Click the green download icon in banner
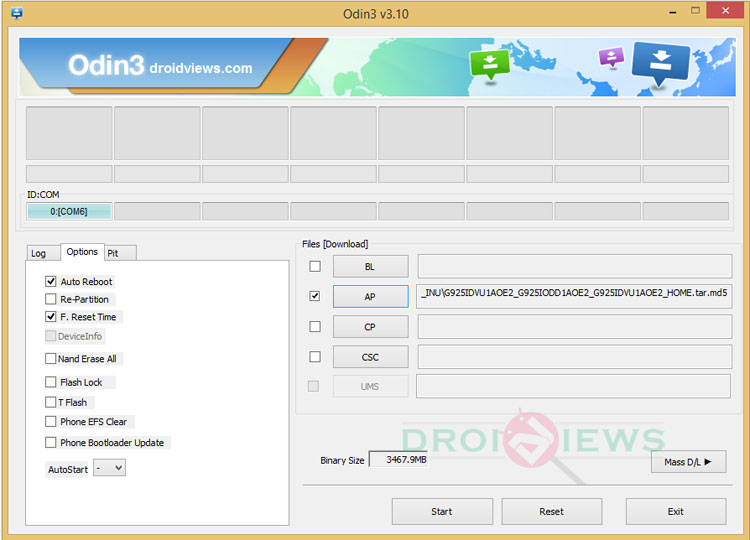750x540 pixels. click(x=490, y=66)
